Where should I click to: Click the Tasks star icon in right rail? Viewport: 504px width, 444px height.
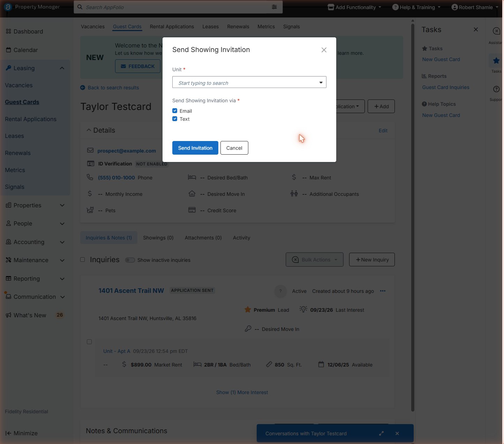(496, 61)
